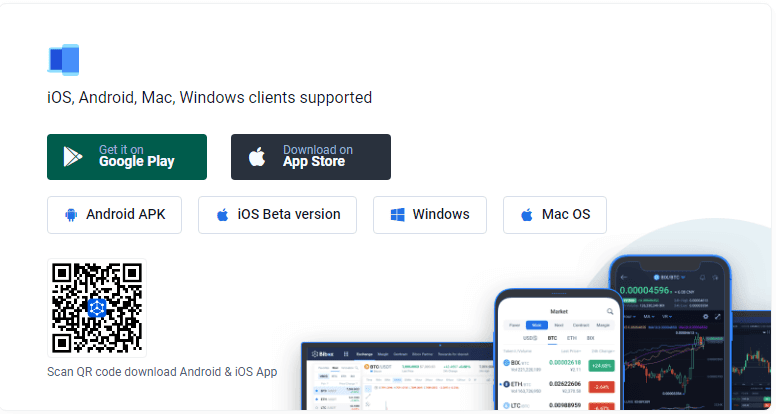Click the BIX coin icon in the market list
Image resolution: width=776 pixels, height=414 pixels.
click(506, 363)
